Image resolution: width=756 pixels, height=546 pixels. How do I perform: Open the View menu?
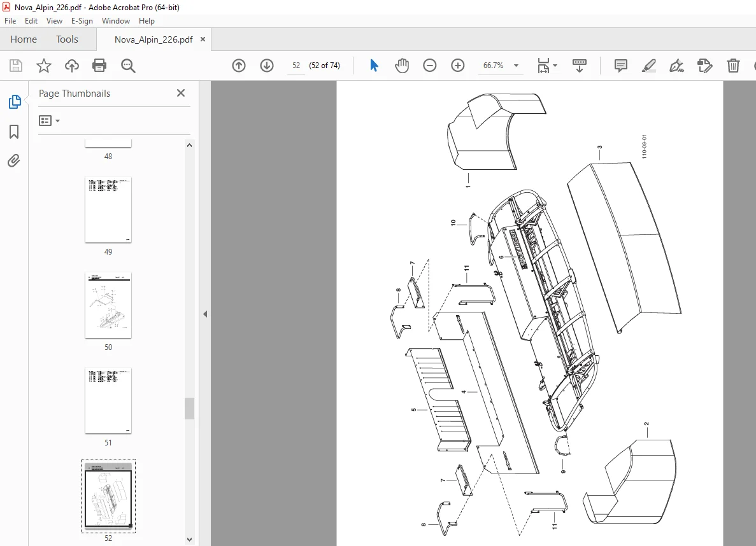pos(54,21)
